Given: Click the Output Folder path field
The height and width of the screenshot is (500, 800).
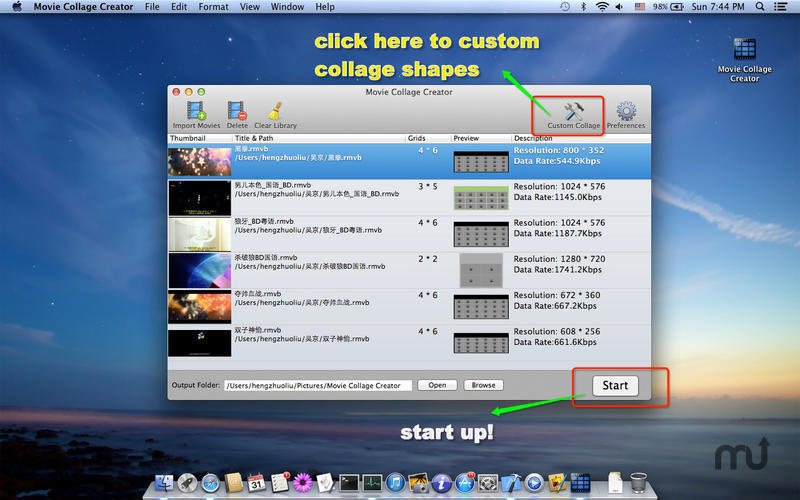Looking at the screenshot, I should pyautogui.click(x=318, y=385).
